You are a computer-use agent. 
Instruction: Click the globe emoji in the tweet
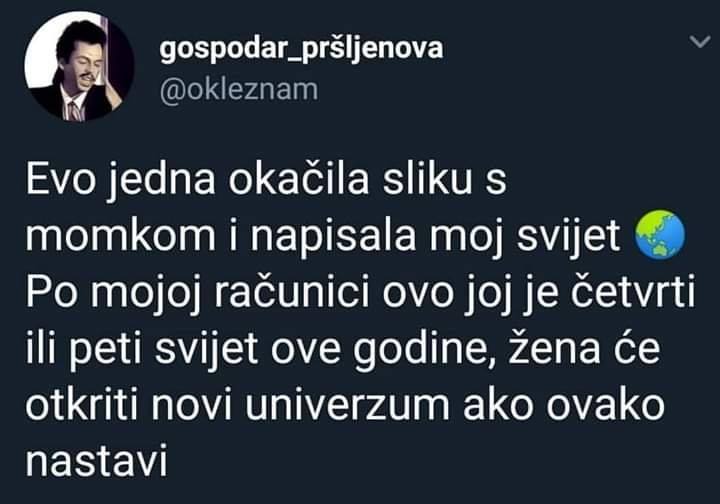(x=659, y=235)
